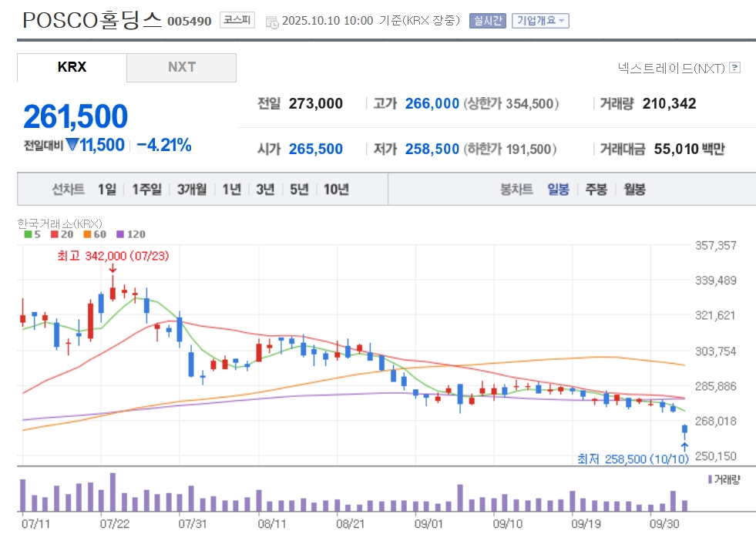
Task: Show the 1년 line chart
Action: pos(231,189)
